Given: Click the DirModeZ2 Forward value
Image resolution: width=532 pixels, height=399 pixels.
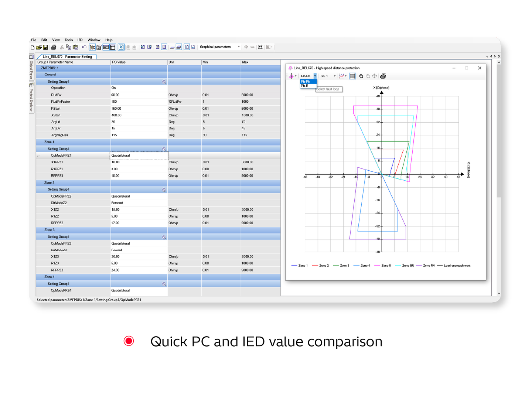Looking at the screenshot, I should pyautogui.click(x=139, y=203).
